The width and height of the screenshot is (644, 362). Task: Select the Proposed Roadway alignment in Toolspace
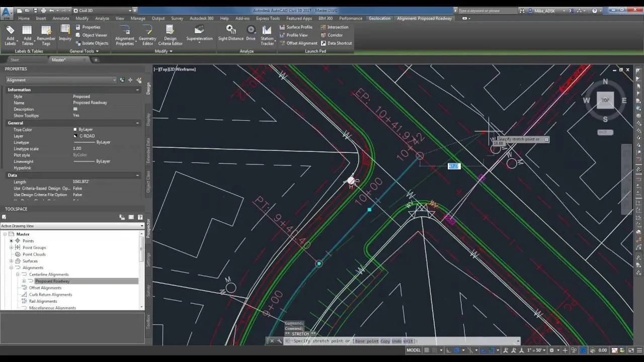coord(51,281)
